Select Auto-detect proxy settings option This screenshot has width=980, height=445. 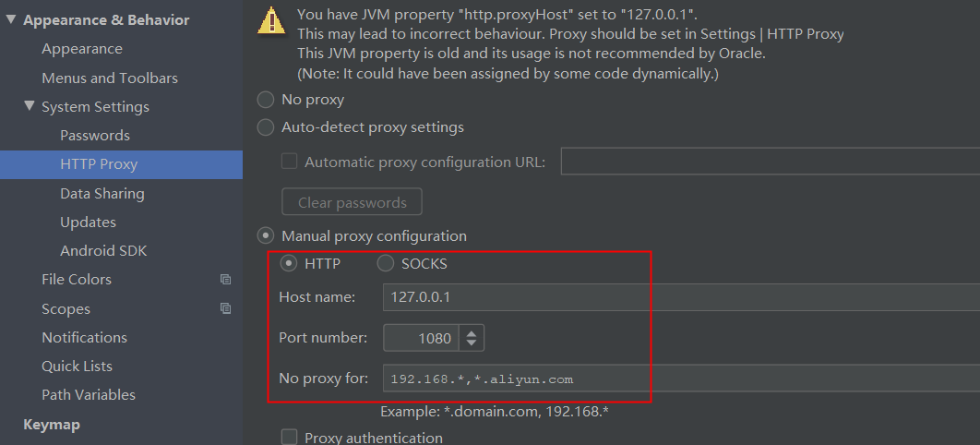point(266,127)
